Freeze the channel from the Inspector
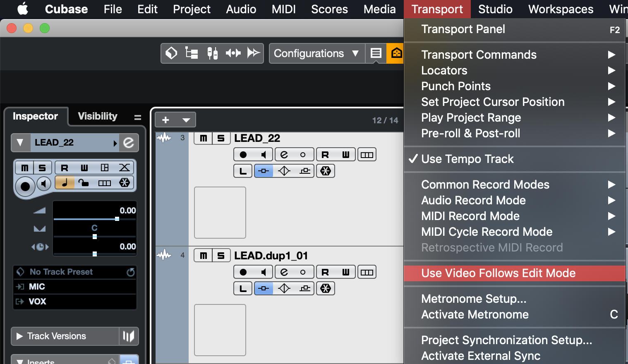 pyautogui.click(x=124, y=183)
